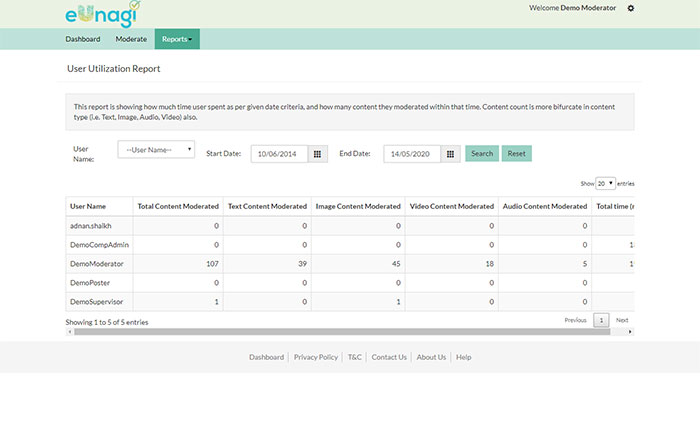Go to Dashboard in navigation bar
The height and width of the screenshot is (435, 700).
click(x=83, y=39)
